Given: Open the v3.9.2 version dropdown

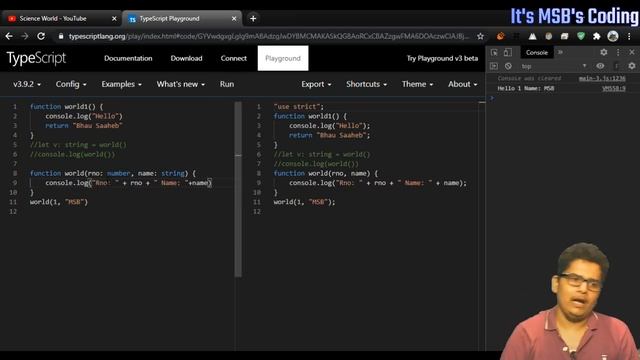Looking at the screenshot, I should coord(27,84).
